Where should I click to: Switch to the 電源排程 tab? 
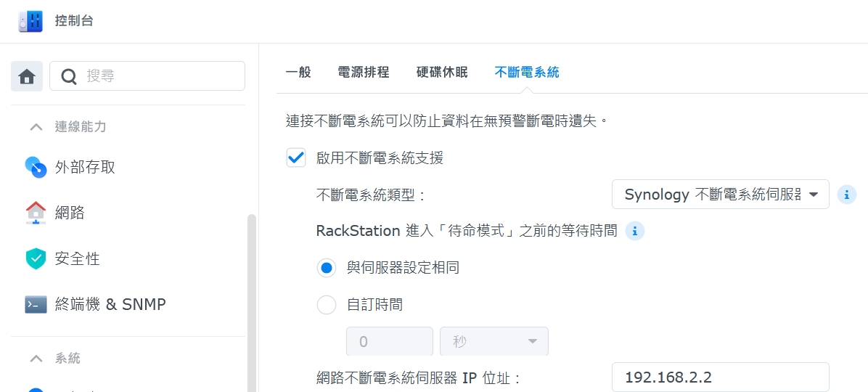[x=364, y=72]
